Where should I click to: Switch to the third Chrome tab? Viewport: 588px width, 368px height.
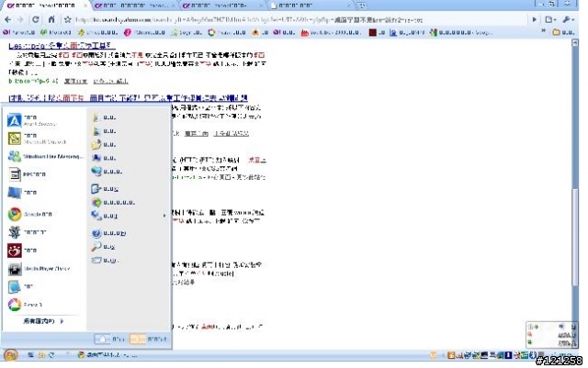pos(223,6)
